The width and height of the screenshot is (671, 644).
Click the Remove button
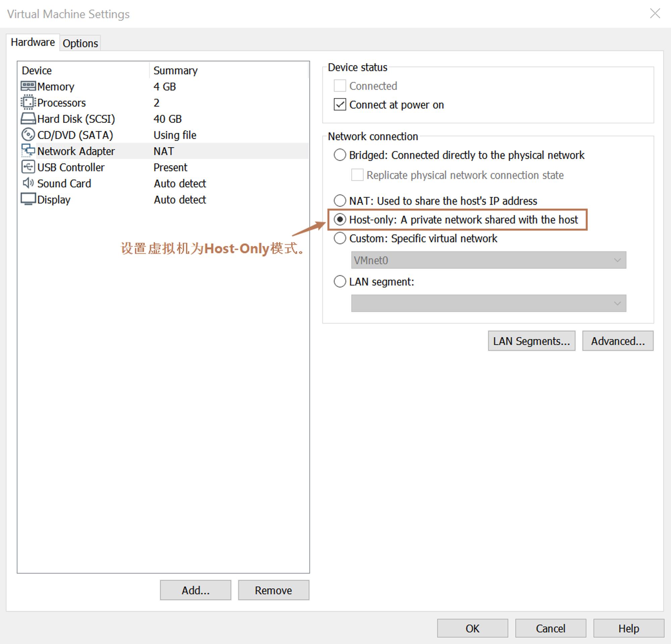pos(273,590)
